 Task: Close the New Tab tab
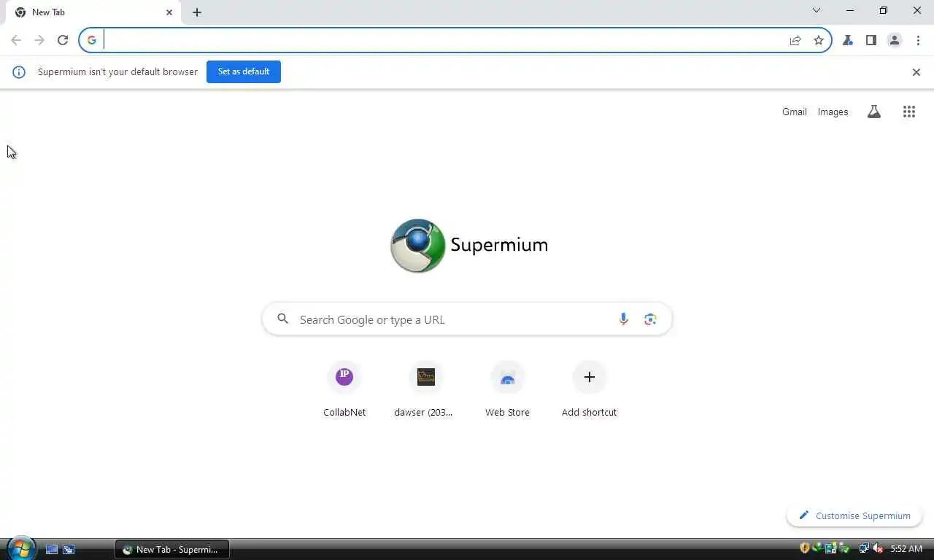click(169, 12)
